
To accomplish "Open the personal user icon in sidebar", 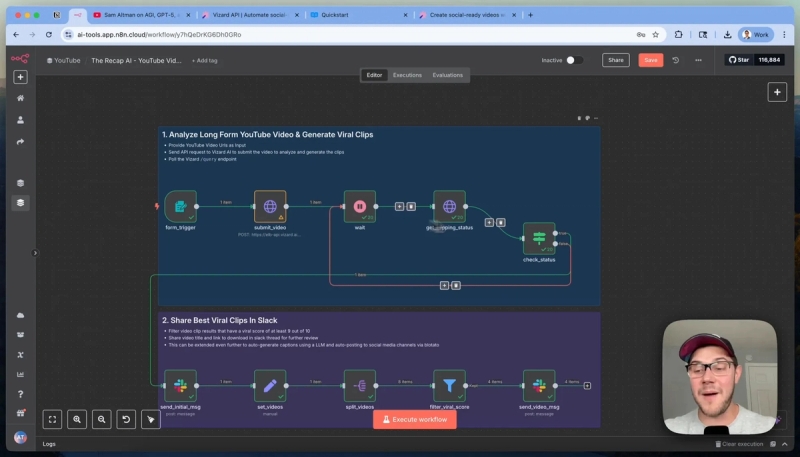I will [x=20, y=120].
